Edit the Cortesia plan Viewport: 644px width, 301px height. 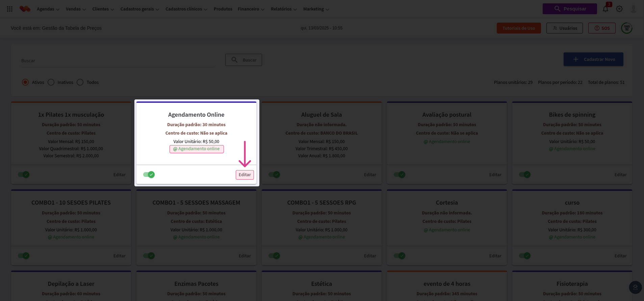[495, 256]
